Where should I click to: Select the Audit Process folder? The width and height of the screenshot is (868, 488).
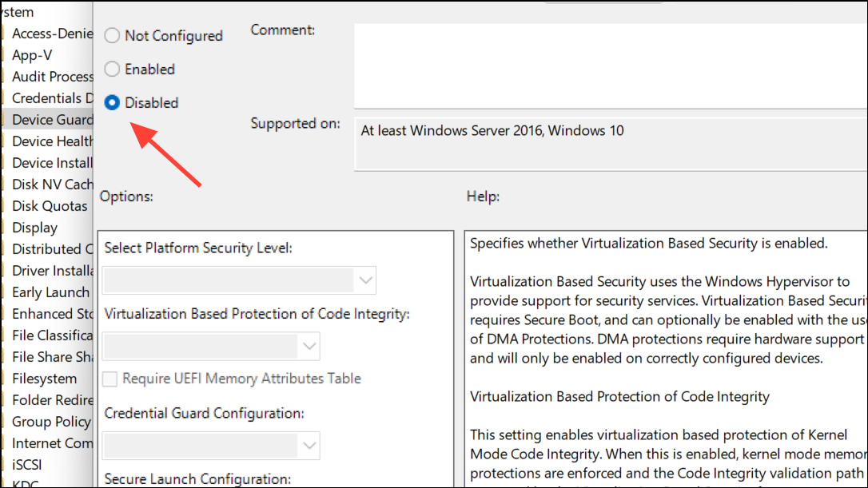(53, 77)
